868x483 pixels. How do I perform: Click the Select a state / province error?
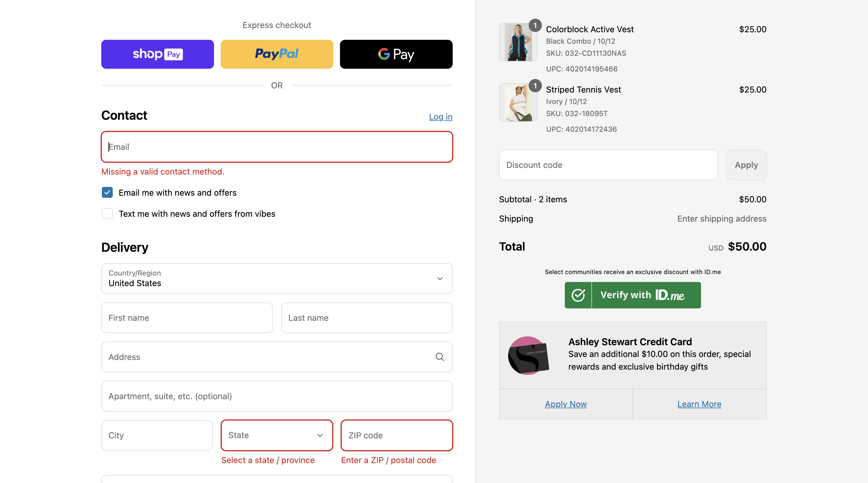click(268, 460)
